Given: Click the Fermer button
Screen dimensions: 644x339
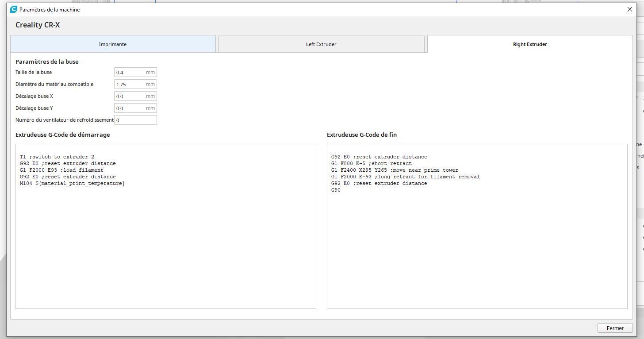Looking at the screenshot, I should pos(615,328).
